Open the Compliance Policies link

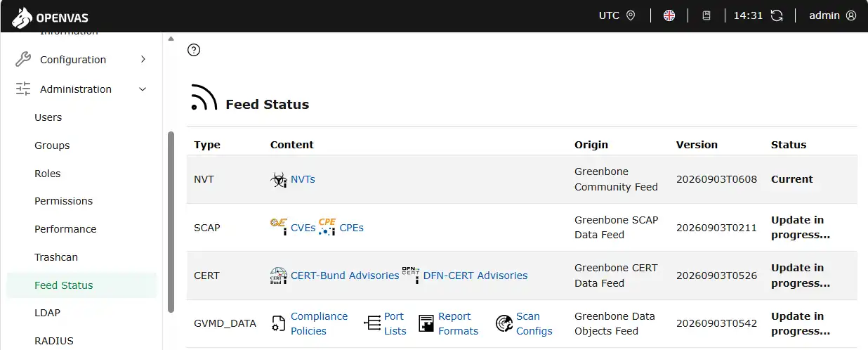point(320,324)
